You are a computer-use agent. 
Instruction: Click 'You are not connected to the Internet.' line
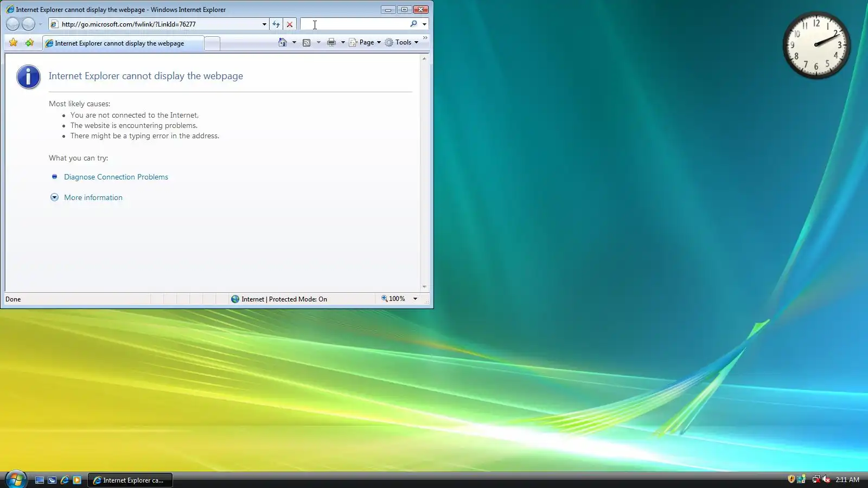coord(135,115)
